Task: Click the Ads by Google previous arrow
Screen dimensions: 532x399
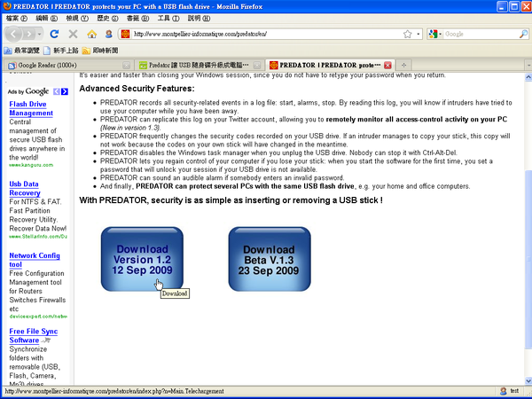Action: click(x=57, y=91)
